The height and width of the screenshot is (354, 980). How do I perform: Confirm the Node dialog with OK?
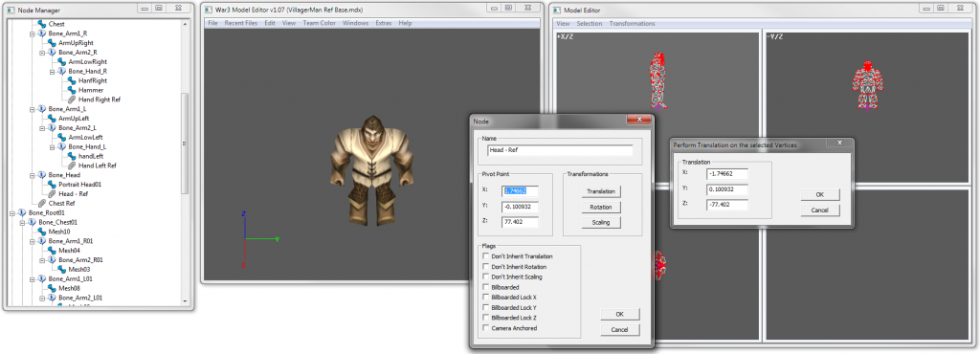point(619,314)
